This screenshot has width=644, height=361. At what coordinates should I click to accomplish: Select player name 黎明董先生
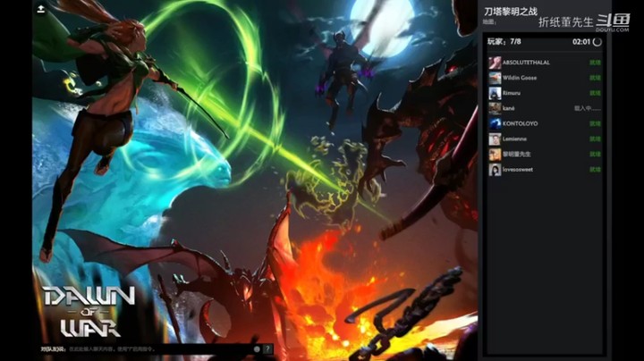517,154
